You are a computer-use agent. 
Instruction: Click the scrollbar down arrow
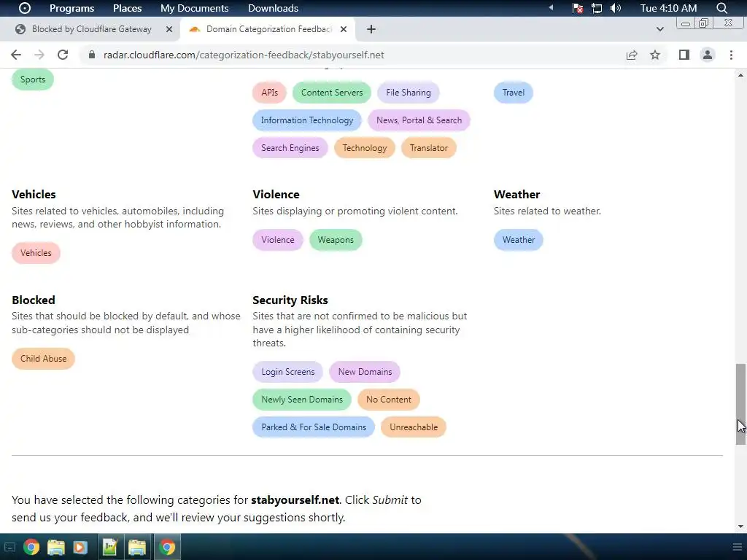(740, 526)
